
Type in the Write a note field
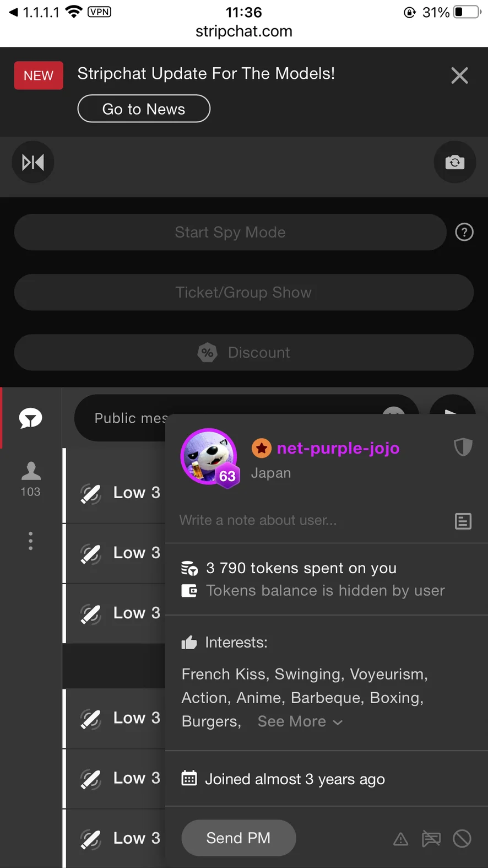point(308,520)
